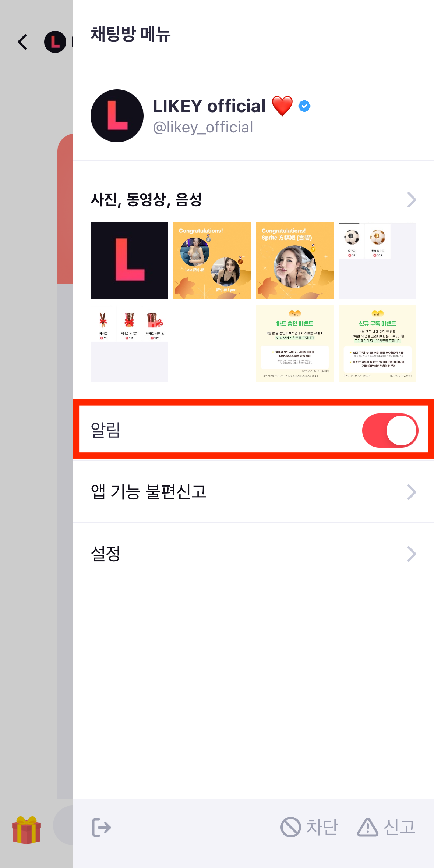Open the 신규 구독 이벤트 image thumbnail
Image resolution: width=434 pixels, height=868 pixels.
(378, 343)
